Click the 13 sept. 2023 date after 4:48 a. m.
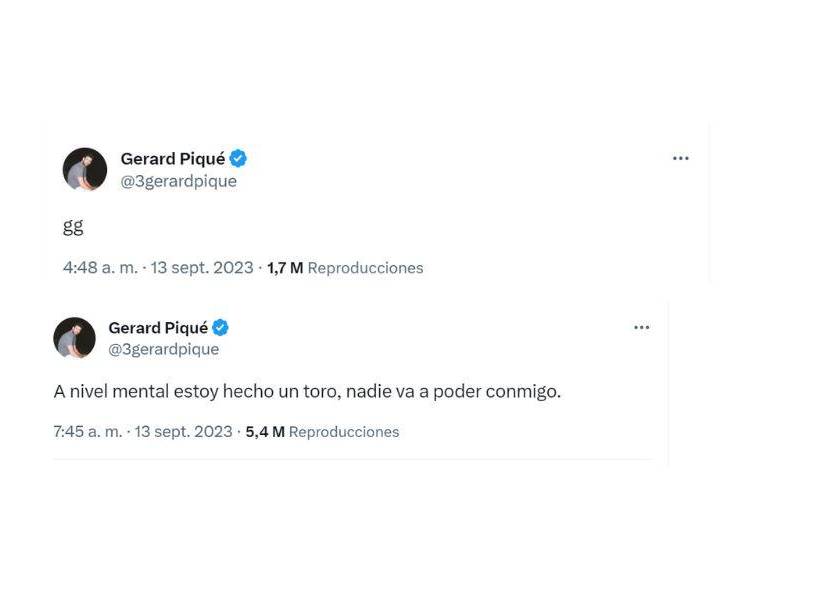The height and width of the screenshot is (600, 825). click(x=202, y=268)
